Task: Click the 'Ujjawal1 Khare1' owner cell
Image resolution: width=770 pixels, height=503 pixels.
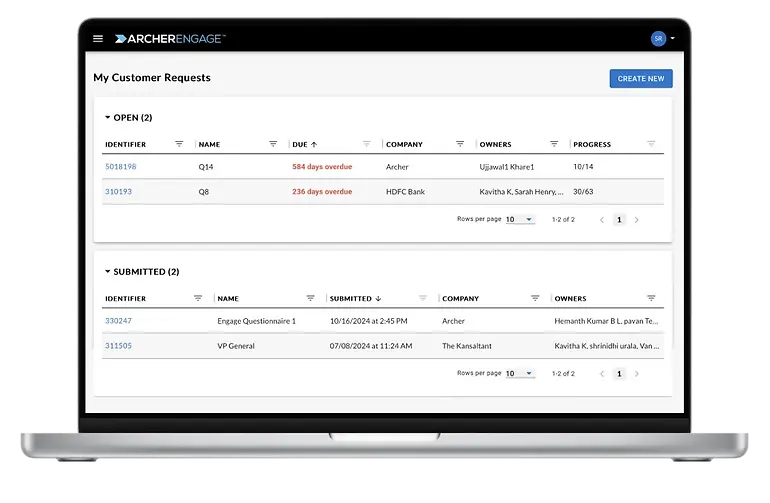Action: (507, 167)
